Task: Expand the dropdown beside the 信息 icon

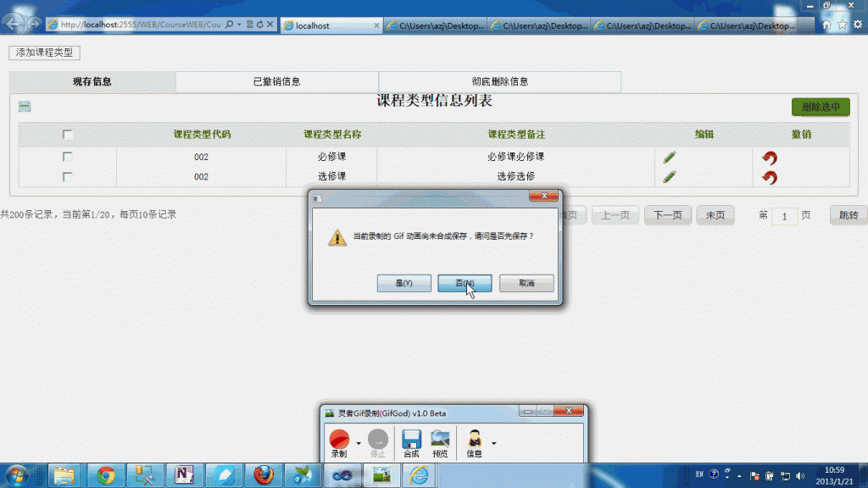Action: coord(494,444)
